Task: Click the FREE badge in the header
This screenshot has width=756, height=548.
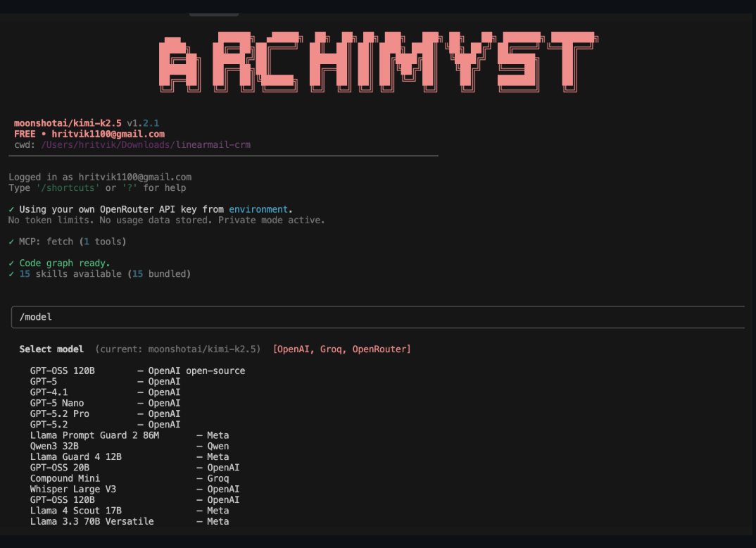Action: click(x=25, y=133)
